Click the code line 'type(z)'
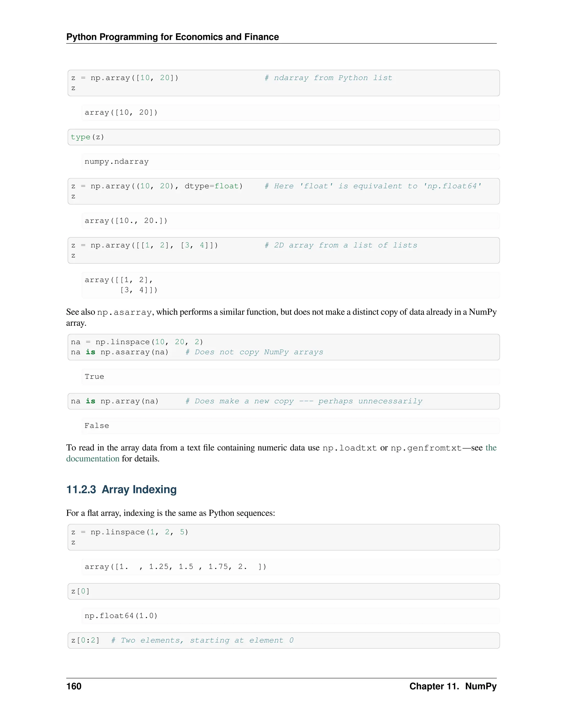This screenshot has height=728, width=563. [87, 137]
